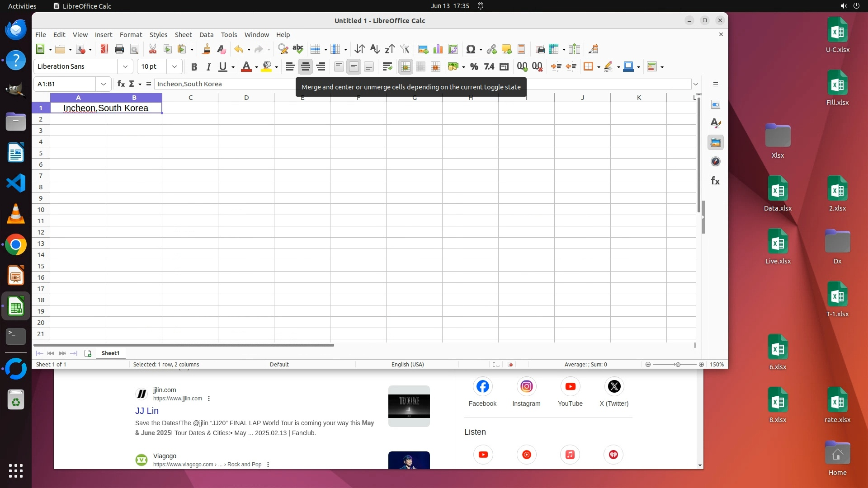Toggle Italic formatting
Viewport: 868px width, 488px height.
(208, 67)
